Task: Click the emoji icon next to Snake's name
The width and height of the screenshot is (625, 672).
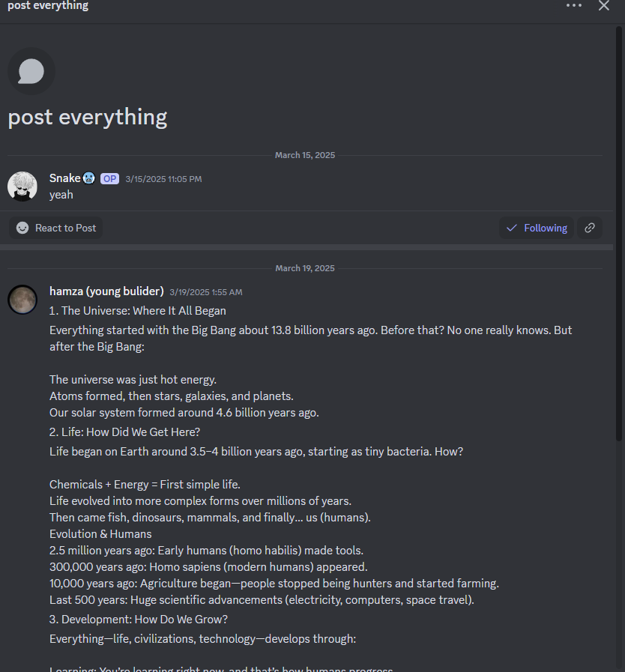Action: 89,178
